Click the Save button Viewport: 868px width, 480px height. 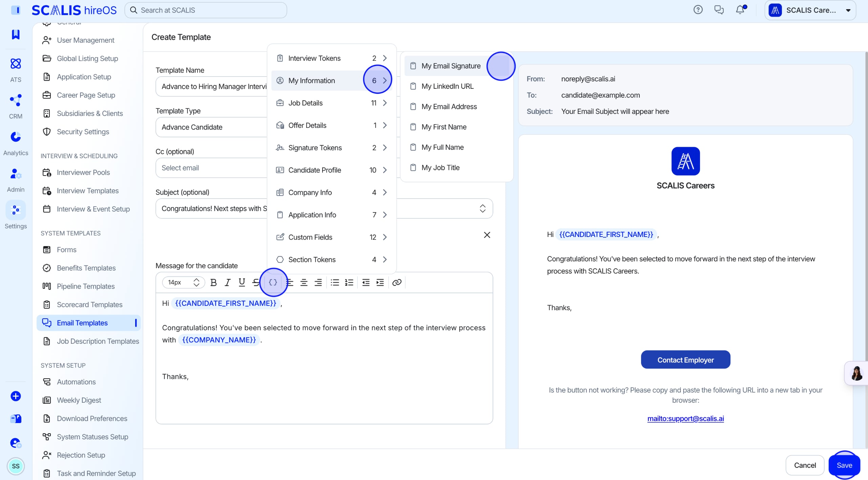[844, 465]
